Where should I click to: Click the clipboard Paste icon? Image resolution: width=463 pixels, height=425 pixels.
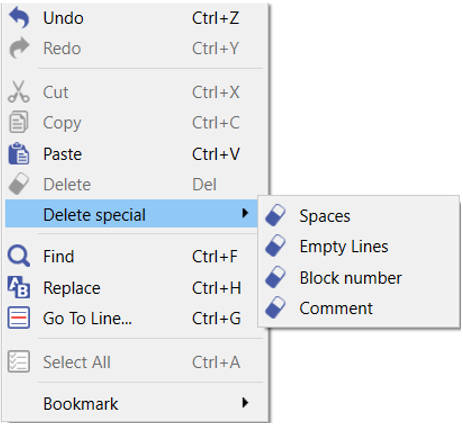coord(19,154)
